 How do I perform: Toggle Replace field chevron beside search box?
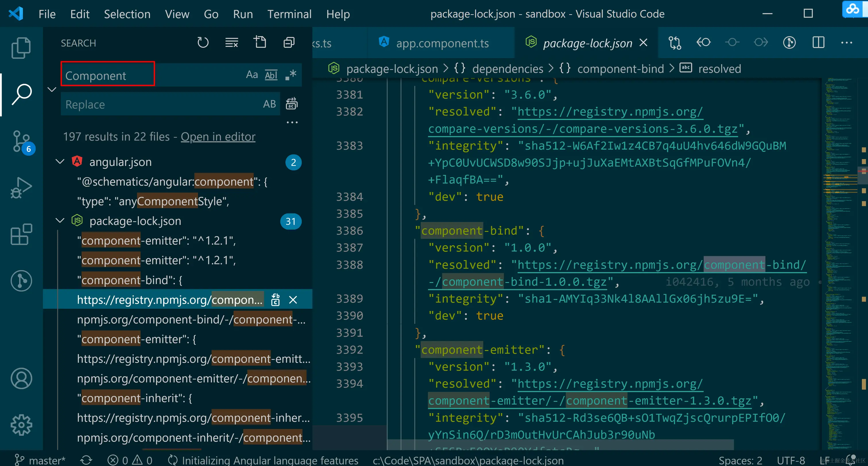click(52, 90)
